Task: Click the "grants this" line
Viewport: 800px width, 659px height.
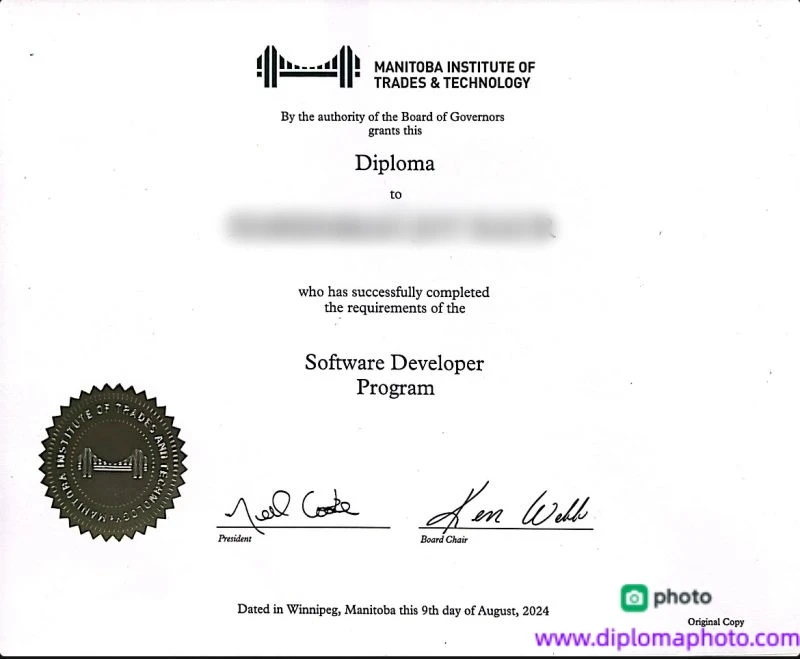Action: 395,131
